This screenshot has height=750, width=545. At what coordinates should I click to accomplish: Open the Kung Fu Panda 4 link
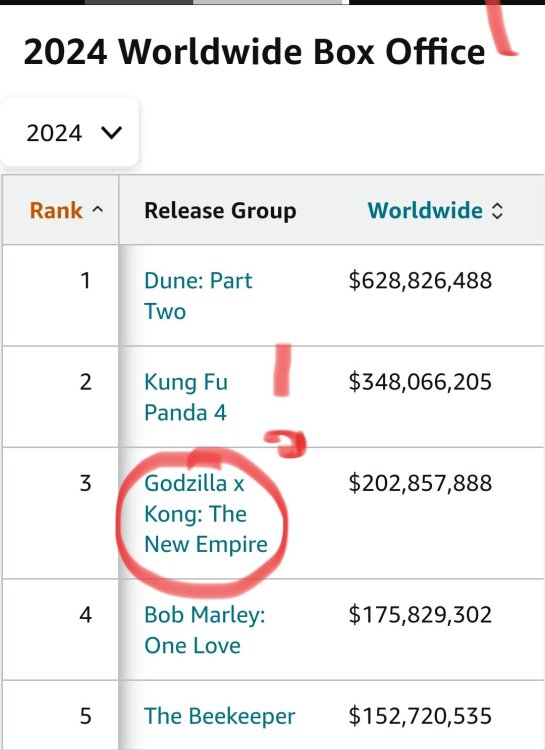click(186, 397)
